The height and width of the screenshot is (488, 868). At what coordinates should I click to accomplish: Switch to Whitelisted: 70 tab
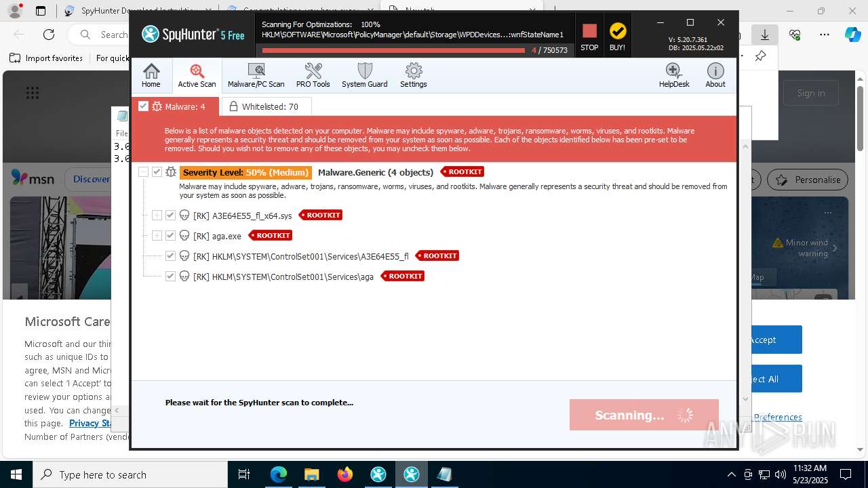pos(267,106)
